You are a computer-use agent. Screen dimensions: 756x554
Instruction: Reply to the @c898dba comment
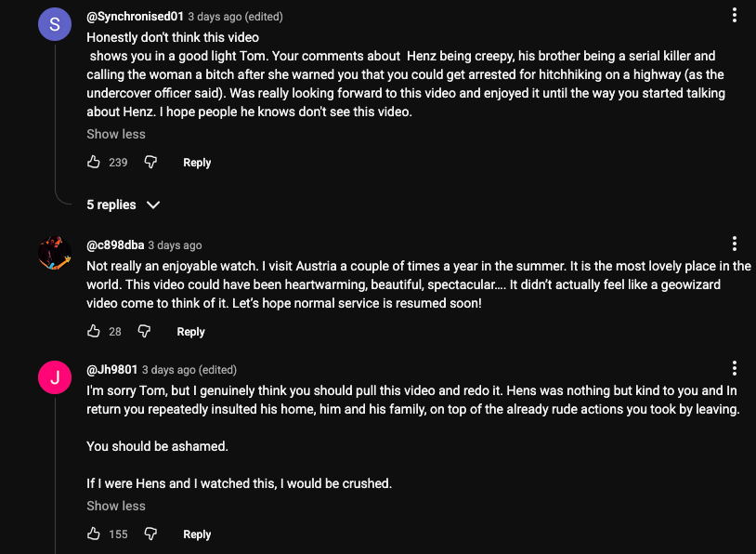coord(190,332)
